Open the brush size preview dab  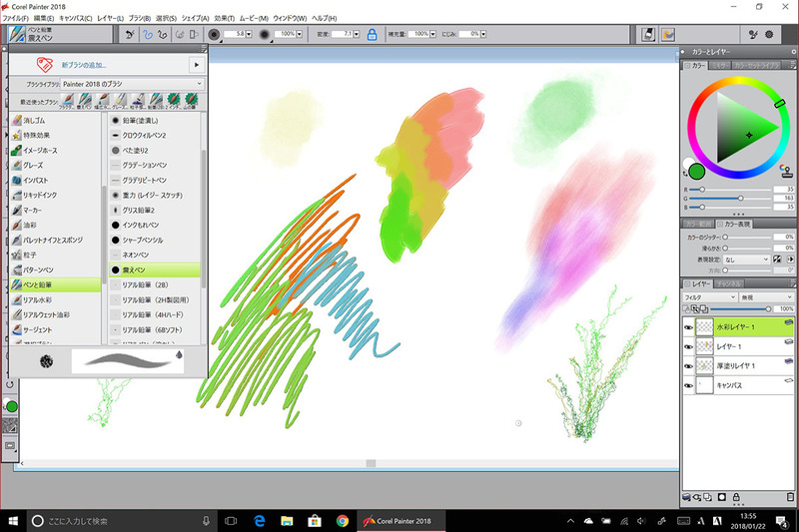coord(214,34)
